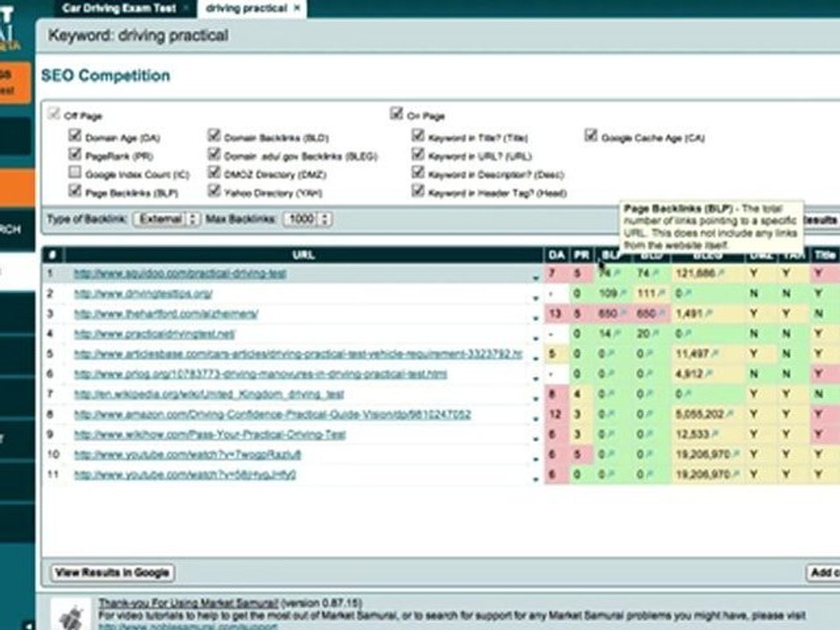Close the driving practical tab
The height and width of the screenshot is (630, 840).
tap(297, 8)
